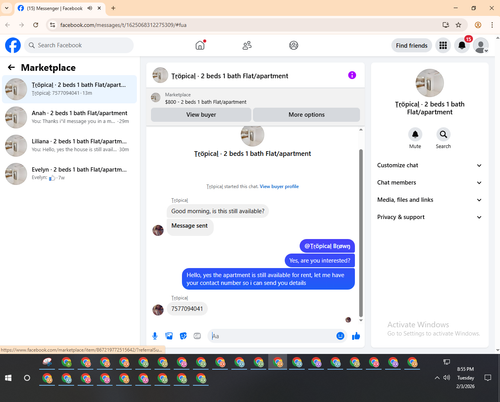Open the site information icon in address bar
Image resolution: width=500 pixels, height=402 pixels.
pyautogui.click(x=53, y=25)
